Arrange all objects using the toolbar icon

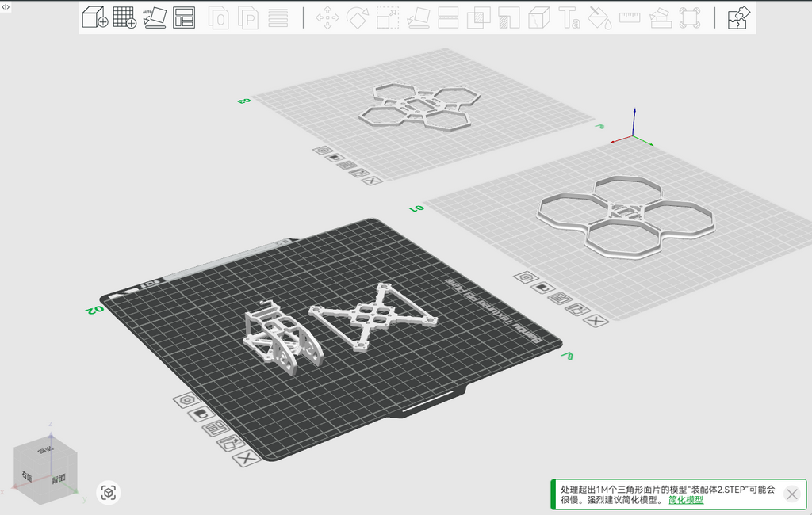(184, 17)
